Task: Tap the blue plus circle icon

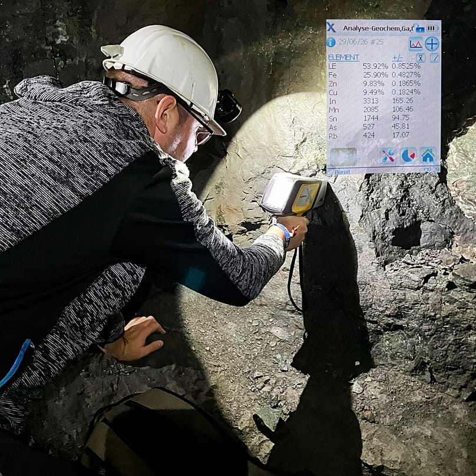Action: 432,44
